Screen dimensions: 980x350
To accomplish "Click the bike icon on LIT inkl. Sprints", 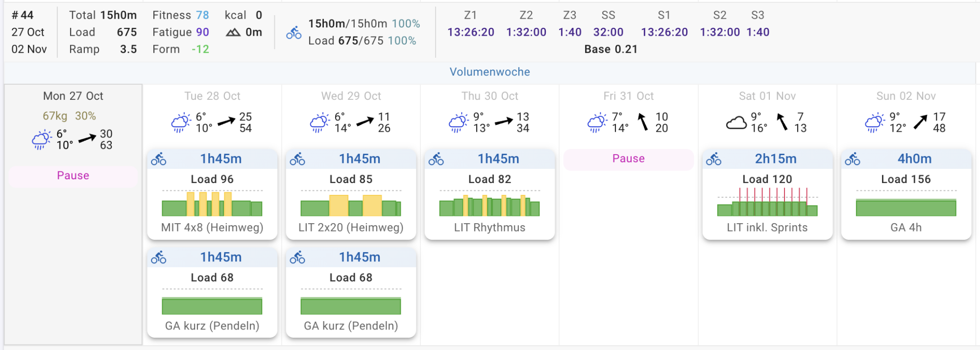I will coord(713,159).
